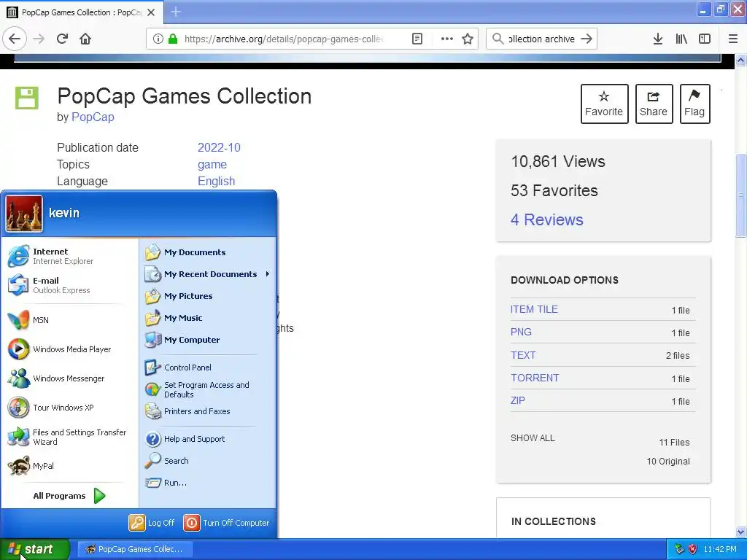Viewport: 747px width, 560px height.
Task: Open browser home page icon
Action: 85,39
